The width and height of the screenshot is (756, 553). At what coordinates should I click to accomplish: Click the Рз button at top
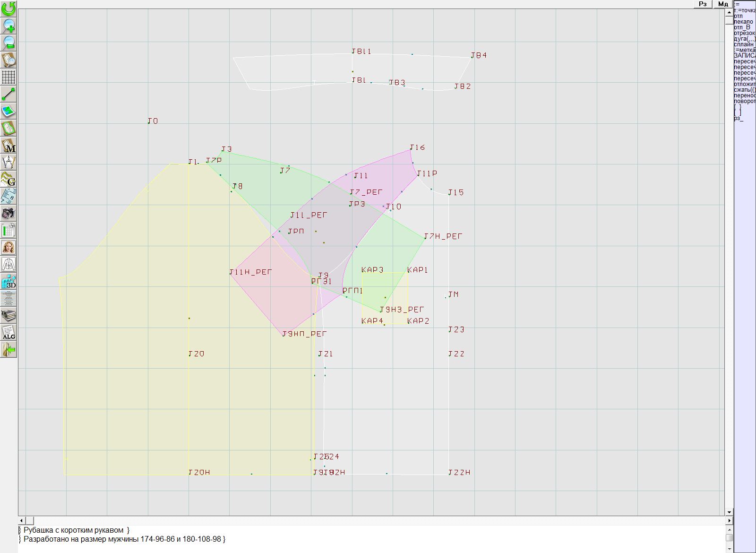coord(703,4)
